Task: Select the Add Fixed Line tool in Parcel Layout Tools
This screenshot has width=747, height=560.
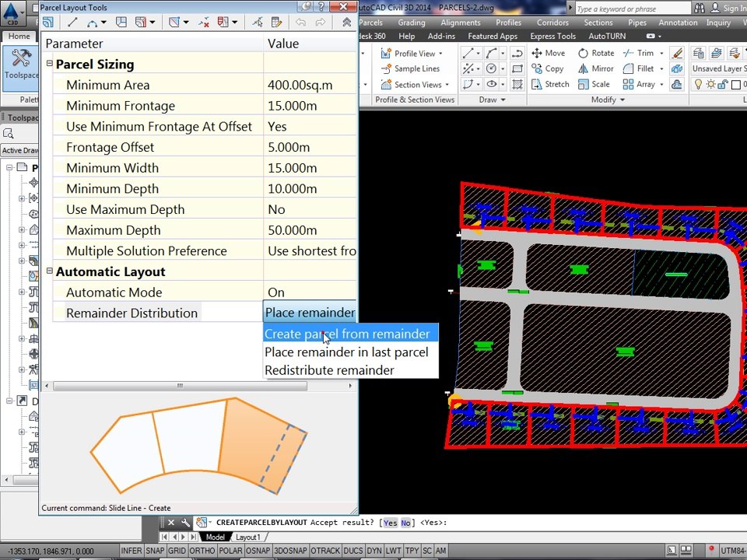Action: [x=73, y=22]
